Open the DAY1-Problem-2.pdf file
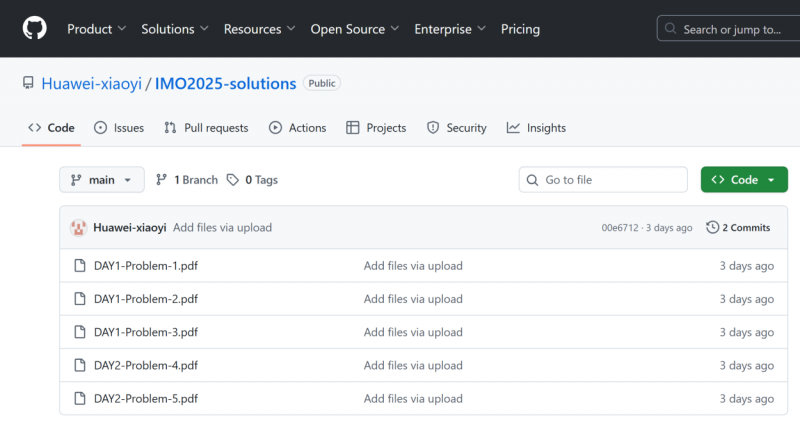The image size is (800, 438). point(146,299)
